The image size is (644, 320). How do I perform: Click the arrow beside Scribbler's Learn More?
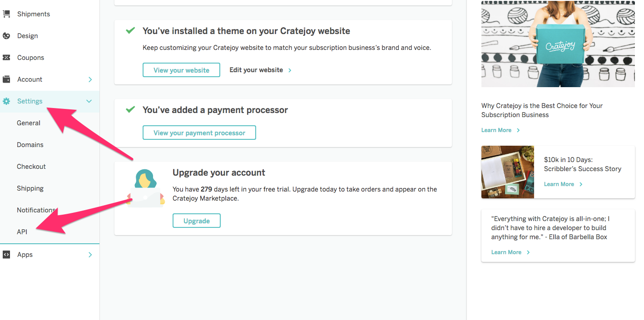(x=581, y=184)
